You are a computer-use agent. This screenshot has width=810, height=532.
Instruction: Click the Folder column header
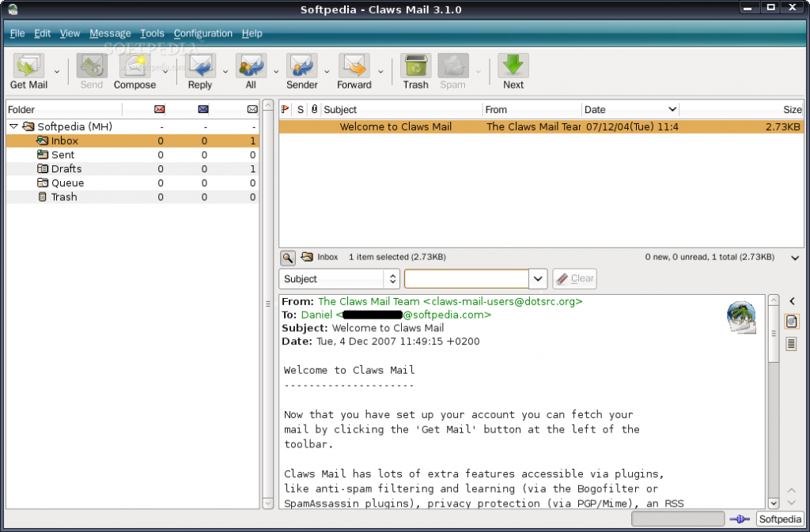coord(64,109)
